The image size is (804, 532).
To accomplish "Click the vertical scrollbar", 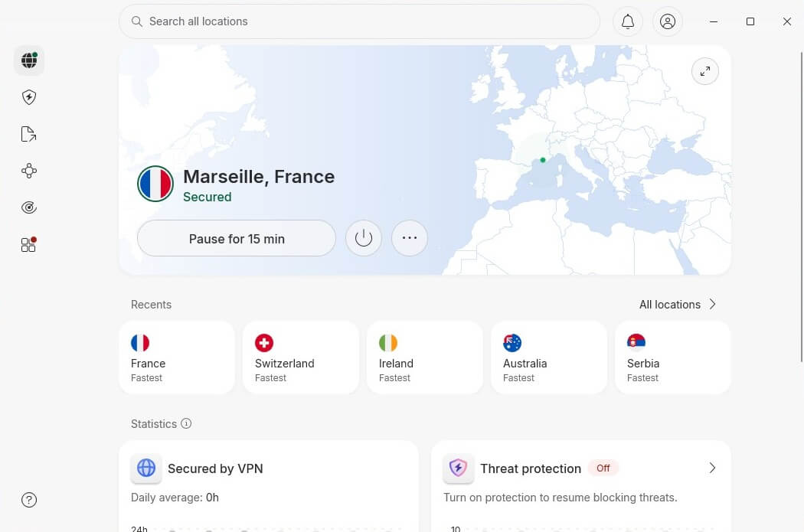I will 802,207.
